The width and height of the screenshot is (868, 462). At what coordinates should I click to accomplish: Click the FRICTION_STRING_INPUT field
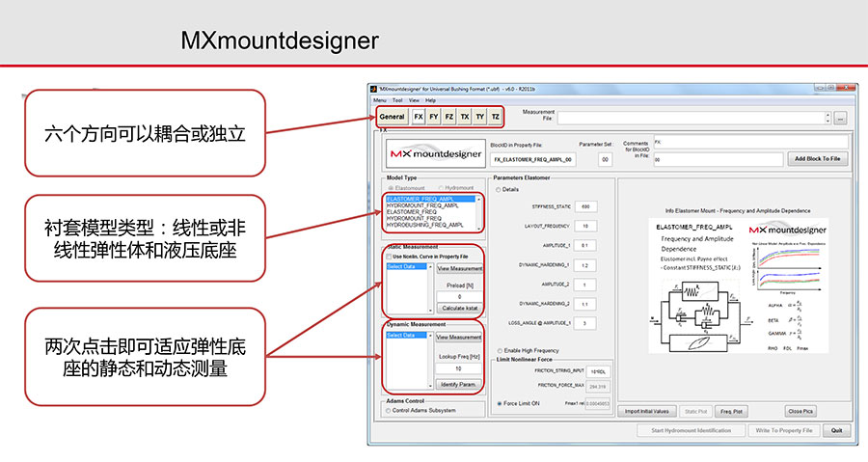click(598, 371)
